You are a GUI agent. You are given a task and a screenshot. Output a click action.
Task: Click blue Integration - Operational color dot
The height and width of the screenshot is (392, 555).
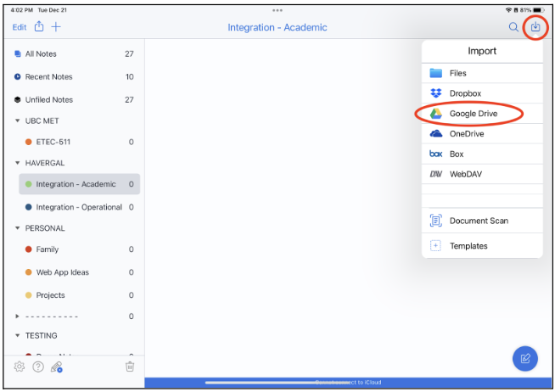(x=28, y=207)
